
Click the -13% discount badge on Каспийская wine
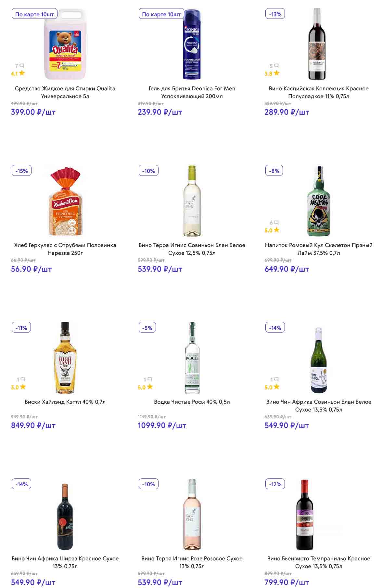(x=275, y=14)
